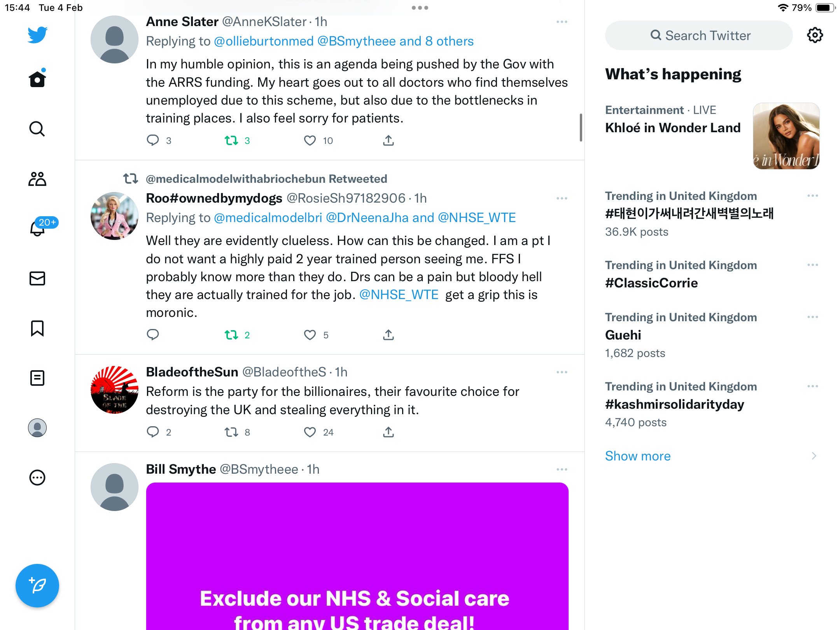Open the More circle menu in sidebar
The image size is (840, 630).
tap(37, 478)
